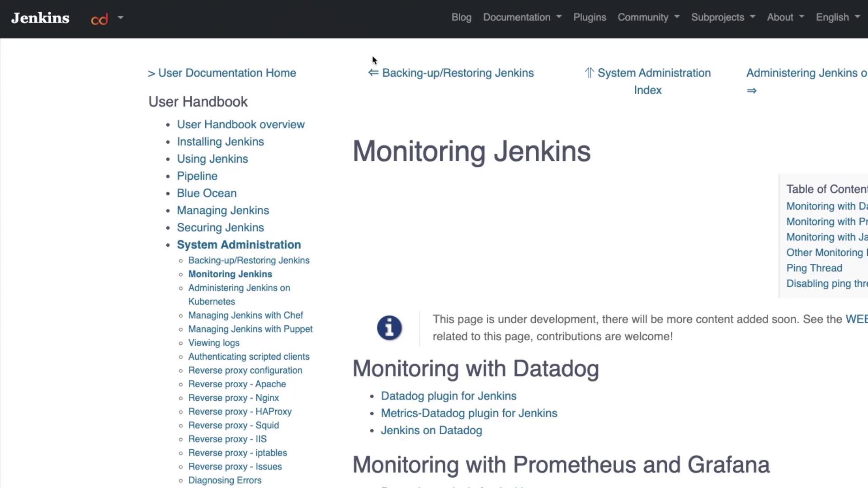Expand the Subprojects dropdown

[x=723, y=17]
